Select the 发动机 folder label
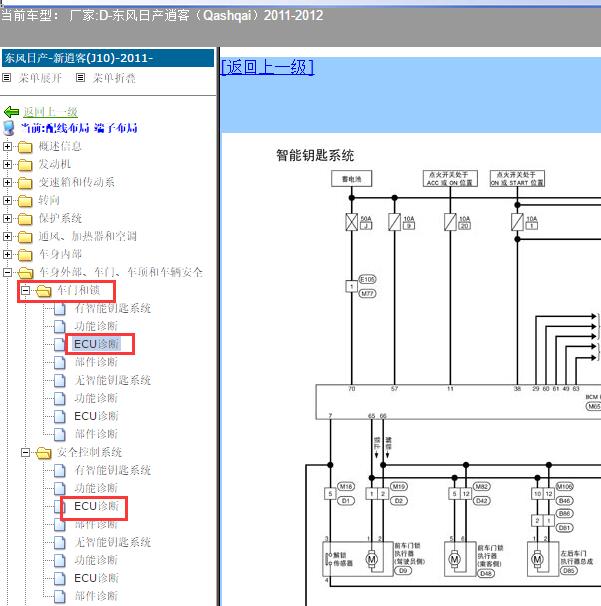This screenshot has width=601, height=606. (54, 164)
